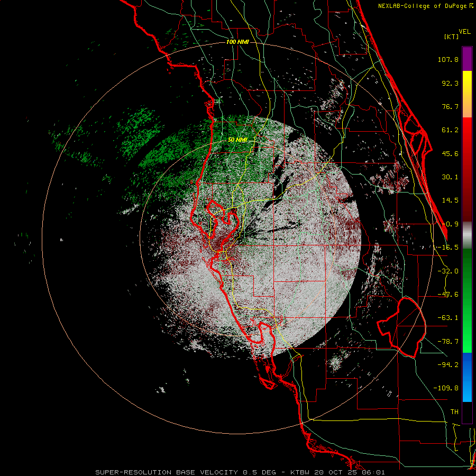Click the -47.6 velocity scale value

pos(448,295)
